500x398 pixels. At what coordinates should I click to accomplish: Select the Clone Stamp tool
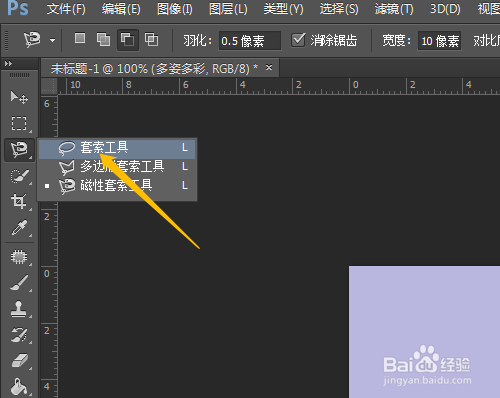coord(19,309)
